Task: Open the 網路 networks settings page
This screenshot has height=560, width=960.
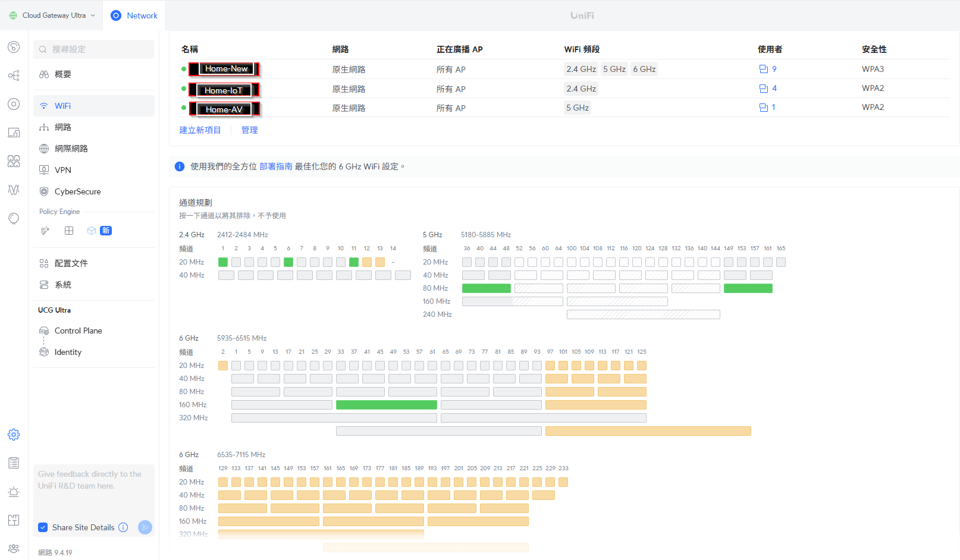Action: tap(94, 127)
